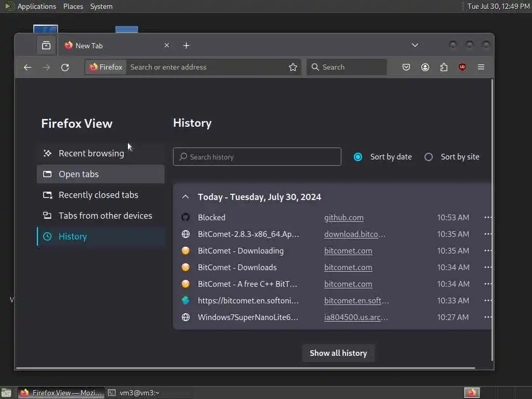Close the New Tab tab
This screenshot has width=532, height=399.
tap(167, 46)
